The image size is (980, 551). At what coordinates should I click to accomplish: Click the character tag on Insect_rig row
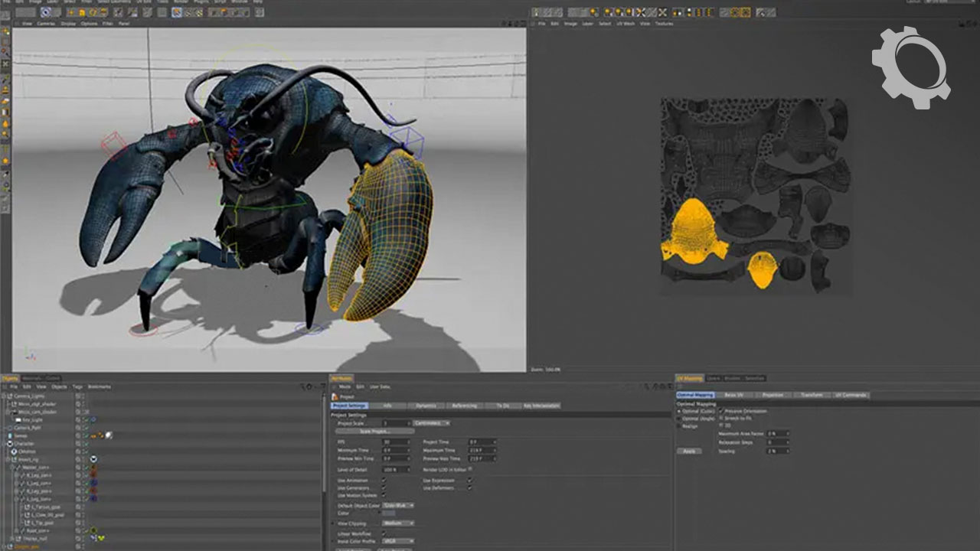click(x=92, y=459)
